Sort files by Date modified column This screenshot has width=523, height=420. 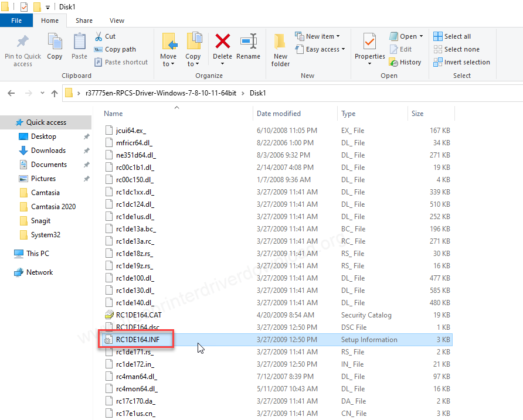coord(279,114)
